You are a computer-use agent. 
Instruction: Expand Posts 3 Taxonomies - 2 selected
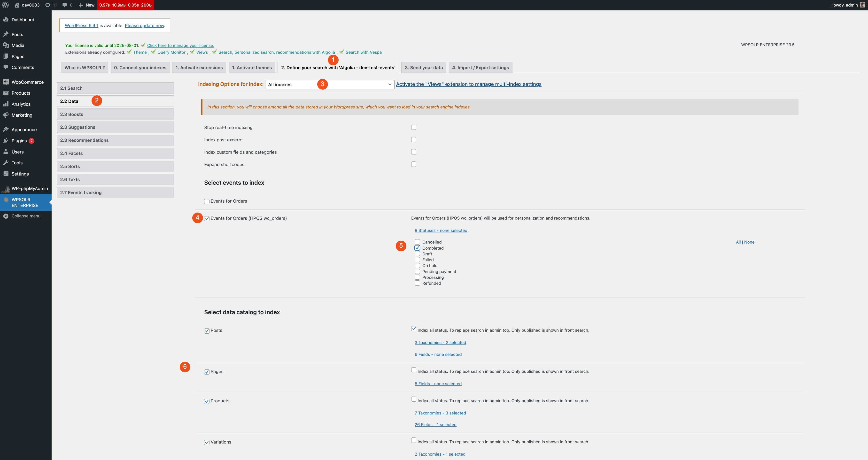(440, 343)
